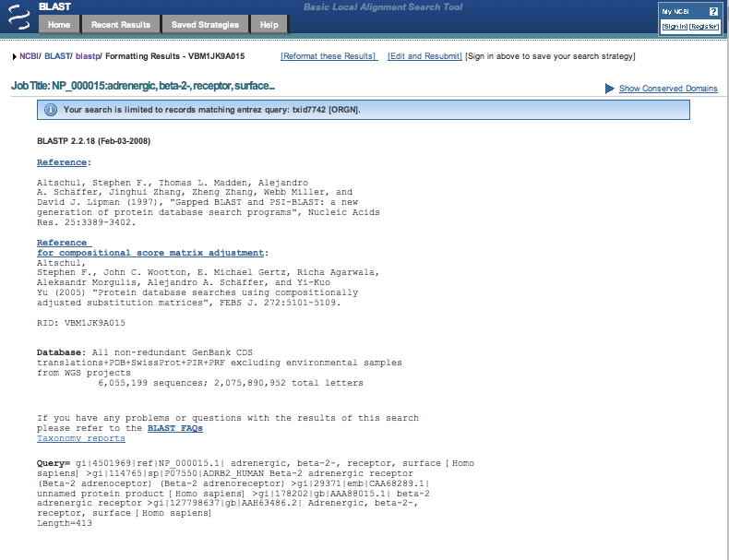Screen dimensions: 729x560
Task: Click the Sign In link
Action: click(x=675, y=27)
